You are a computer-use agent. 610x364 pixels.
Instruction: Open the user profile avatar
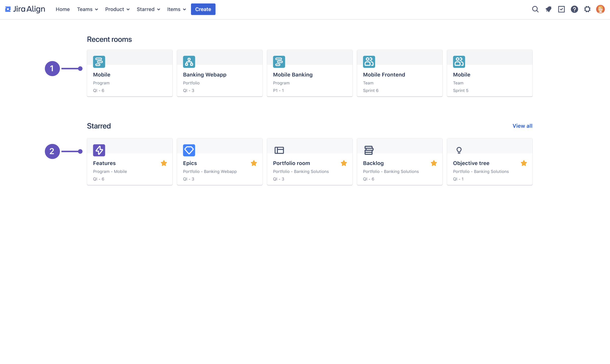tap(600, 9)
